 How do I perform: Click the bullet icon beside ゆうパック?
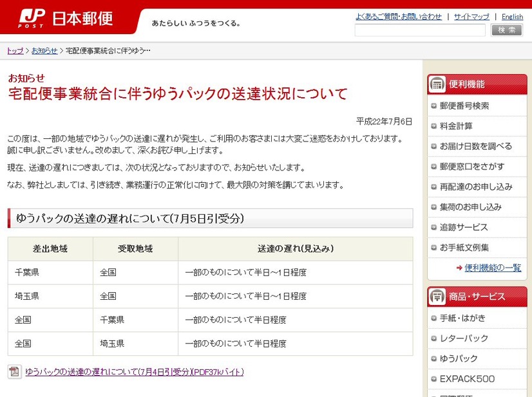[433, 358]
